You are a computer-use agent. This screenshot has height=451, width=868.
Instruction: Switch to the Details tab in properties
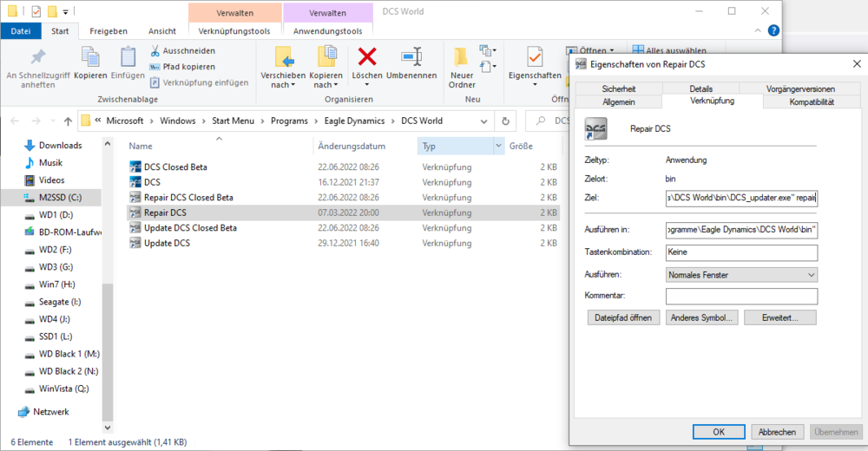tap(700, 88)
